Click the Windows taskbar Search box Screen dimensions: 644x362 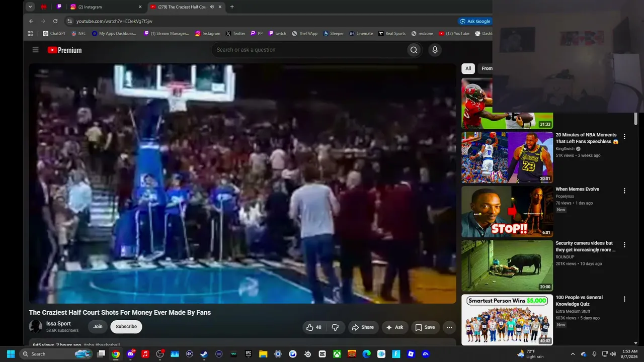[x=57, y=354]
